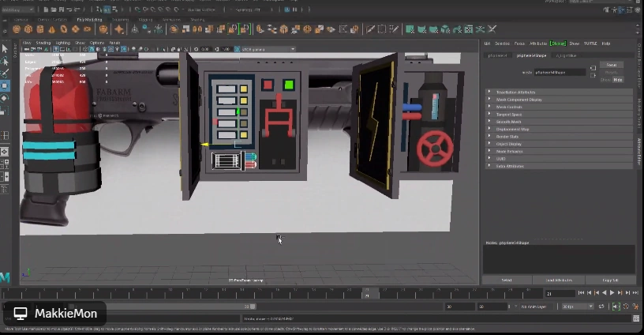
Task: Open the Show menu in Attribute Editor
Action: coord(574,43)
